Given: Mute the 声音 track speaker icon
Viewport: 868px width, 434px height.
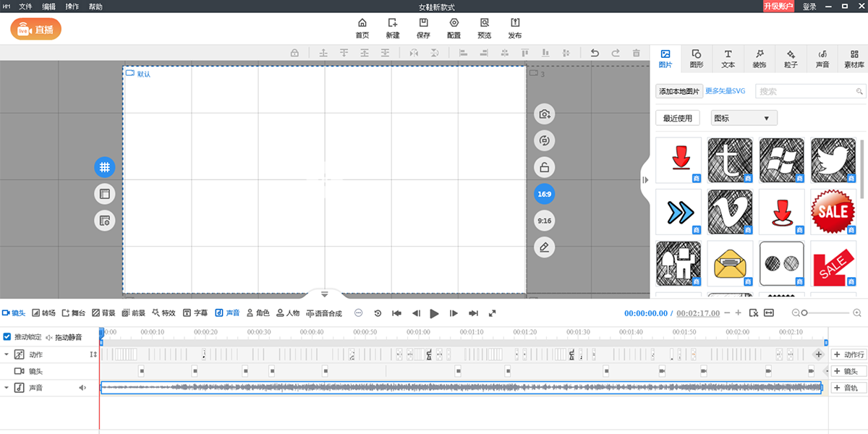Looking at the screenshot, I should (x=82, y=388).
